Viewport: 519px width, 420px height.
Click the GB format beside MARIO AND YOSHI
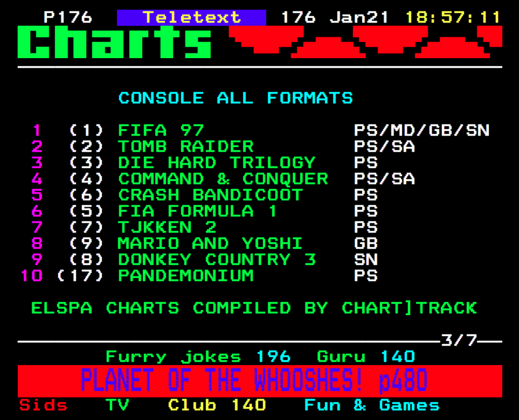click(366, 244)
